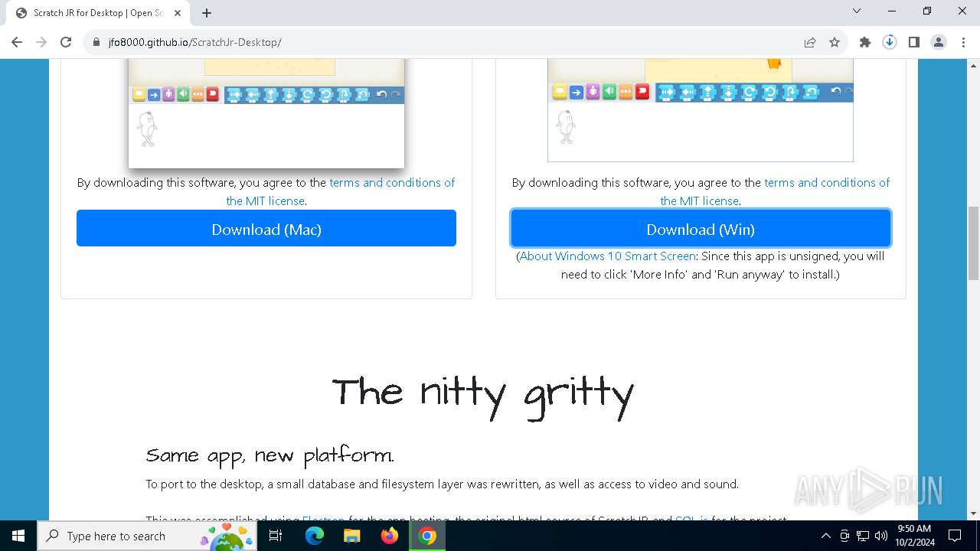Open Chrome downloads icon
This screenshot has width=980, height=551.
click(x=890, y=43)
